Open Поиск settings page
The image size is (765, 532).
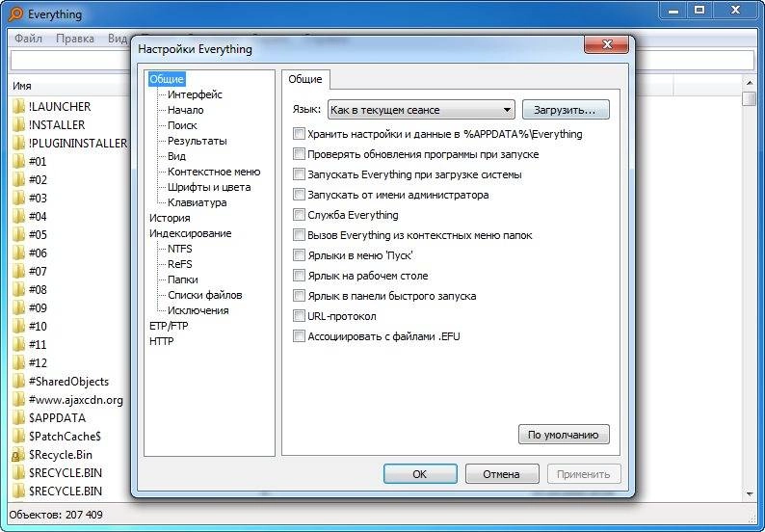point(182,125)
